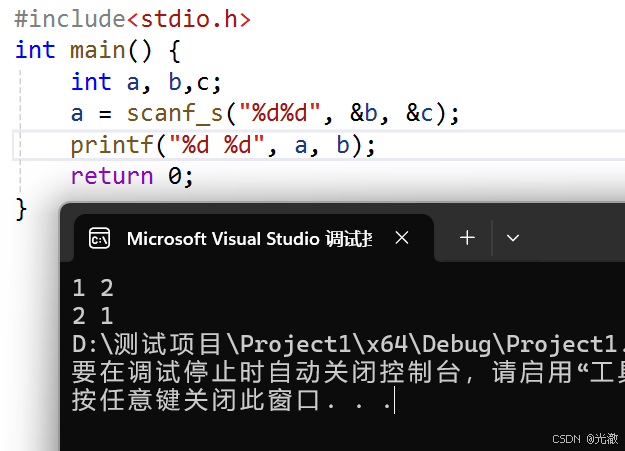Click the '要在调试停止时自动关闭控制台' message line
625x451 pixels.
point(348,372)
